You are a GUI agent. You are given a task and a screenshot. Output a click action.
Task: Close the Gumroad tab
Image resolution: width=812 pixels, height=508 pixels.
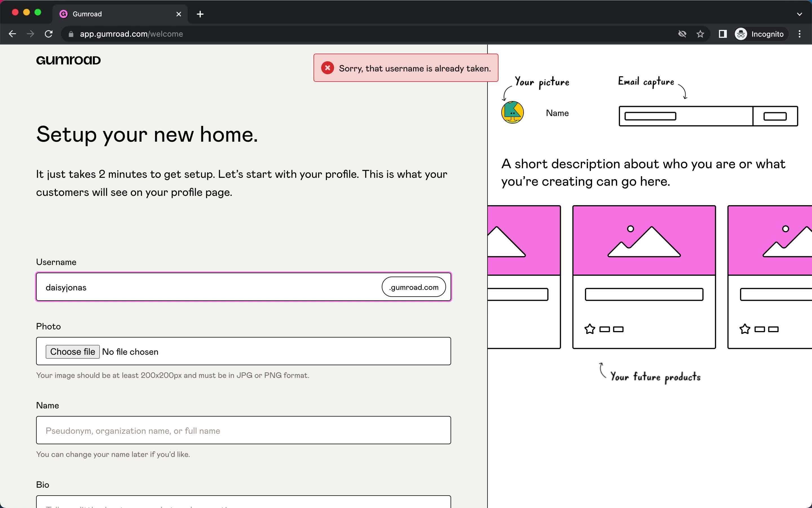[x=179, y=14]
